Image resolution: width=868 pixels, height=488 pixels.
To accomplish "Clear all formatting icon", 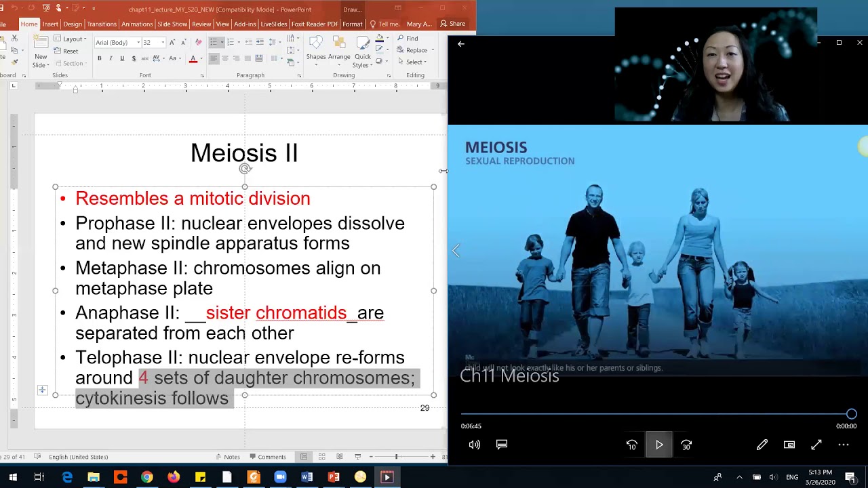I will tap(198, 42).
